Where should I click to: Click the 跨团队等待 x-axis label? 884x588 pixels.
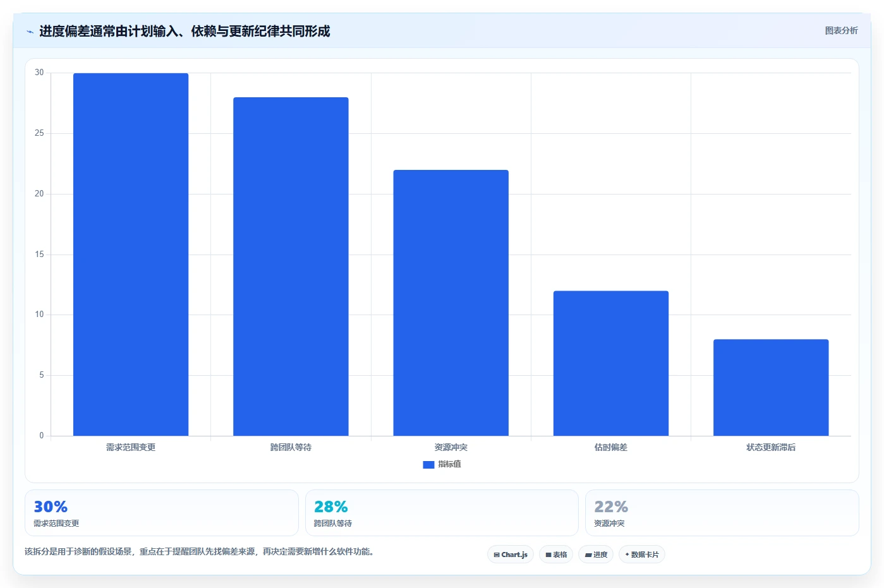click(x=291, y=447)
